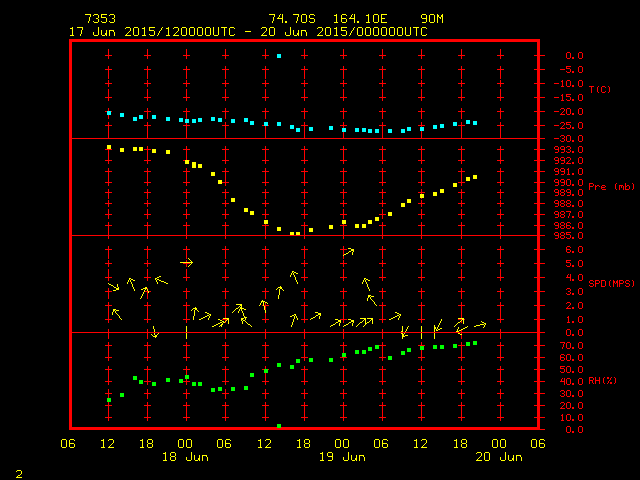Screen dimensions: 640x480
Task: Select the 19 Jun date label
Action: coord(341,457)
